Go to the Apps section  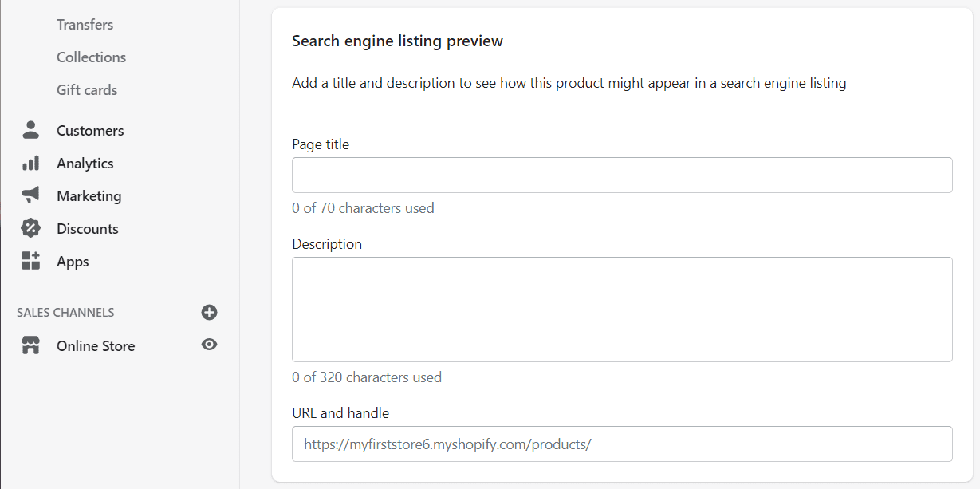(73, 262)
